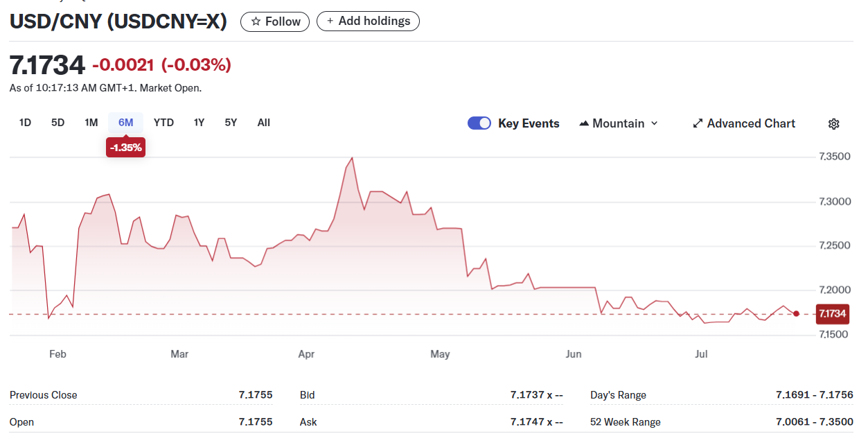Click the 7.2000 y-axis label
Viewport: 868px width, 436px height.
[x=835, y=290]
